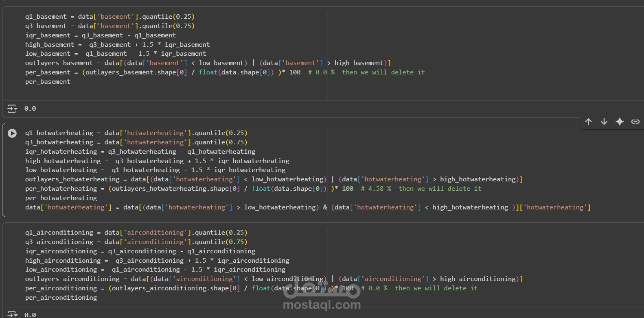
Task: Click line 'q1_basement = data['basement'].quantile(0.25)'
Action: [110, 17]
